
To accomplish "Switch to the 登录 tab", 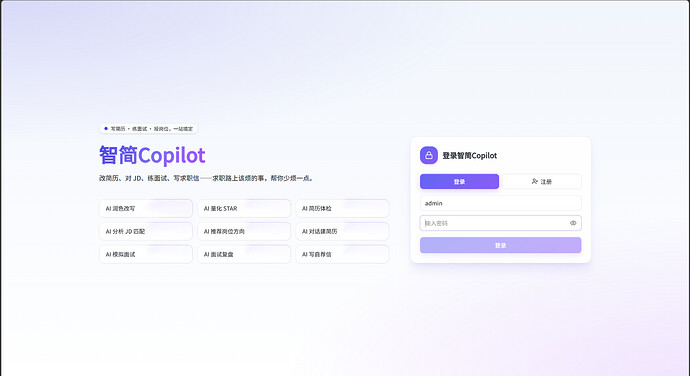I will tap(459, 181).
